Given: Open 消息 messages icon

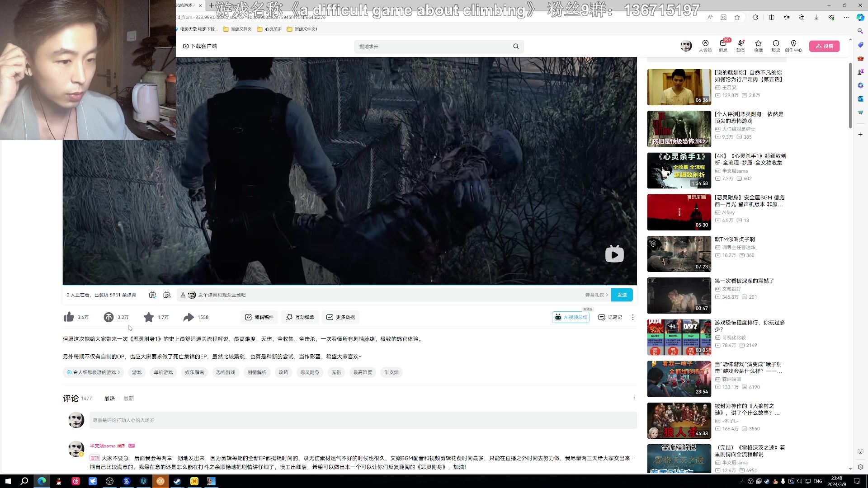Looking at the screenshot, I should 723,46.
